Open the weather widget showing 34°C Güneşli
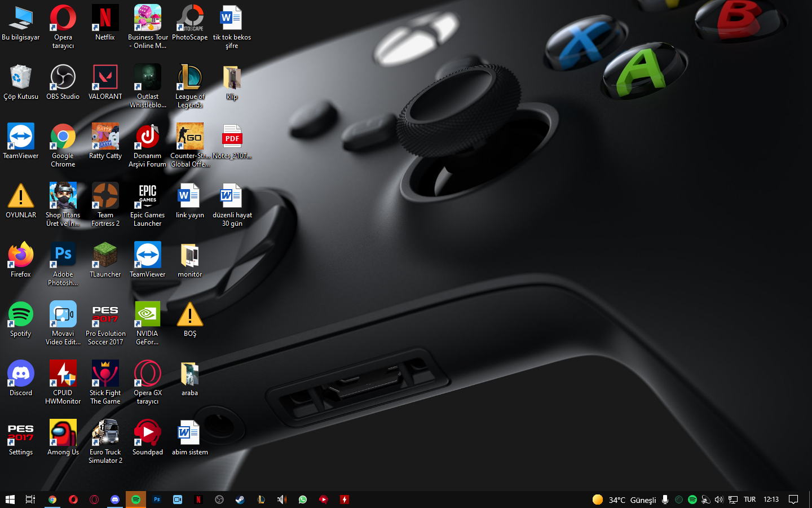Viewport: 812px width, 508px height. [x=624, y=500]
